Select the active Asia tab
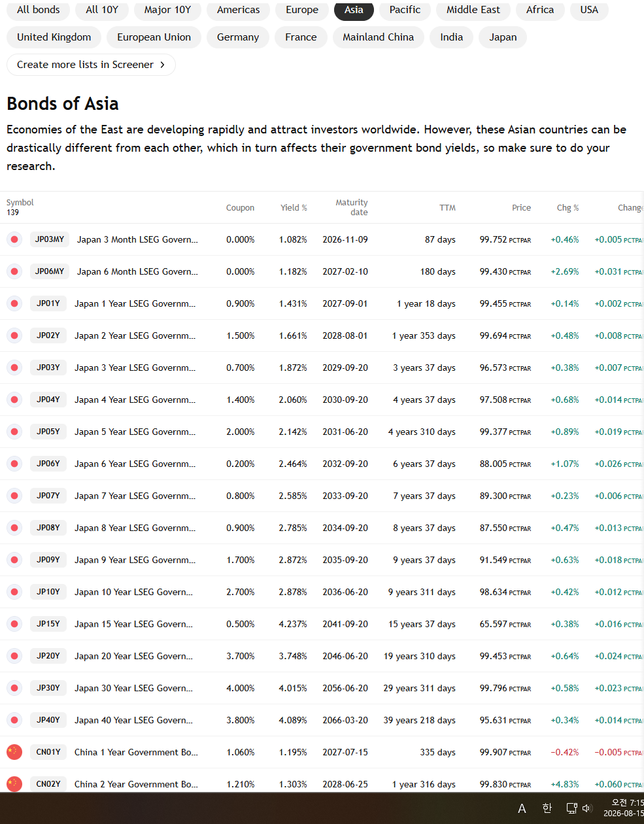Viewport: 644px width, 824px height. tap(354, 10)
